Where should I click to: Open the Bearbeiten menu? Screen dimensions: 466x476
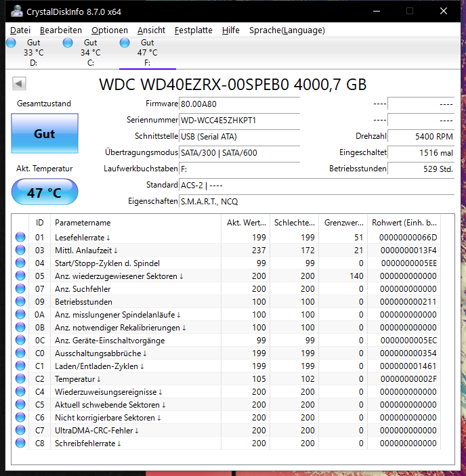pyautogui.click(x=61, y=30)
